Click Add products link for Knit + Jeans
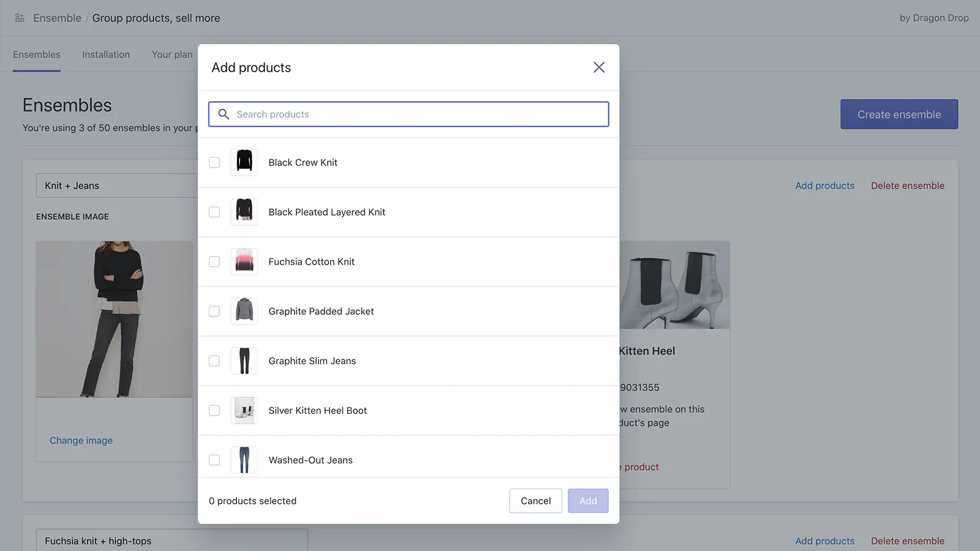The width and height of the screenshot is (980, 551). (x=824, y=186)
